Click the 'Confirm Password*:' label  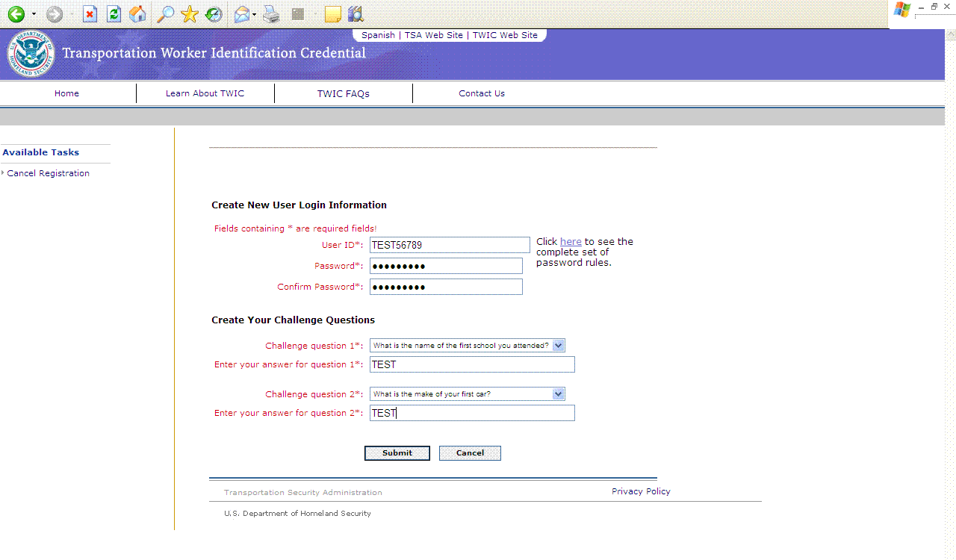click(320, 287)
